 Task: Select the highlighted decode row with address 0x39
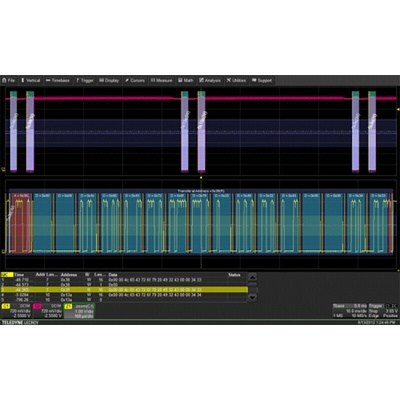point(124,290)
